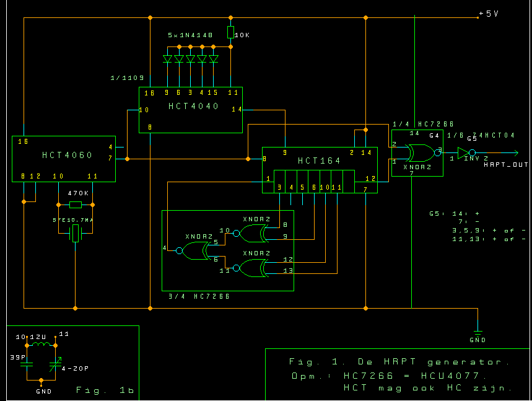The height and width of the screenshot is (401, 532).
Task: Select the diode above HCT4040 pin 6
Action: [179, 59]
